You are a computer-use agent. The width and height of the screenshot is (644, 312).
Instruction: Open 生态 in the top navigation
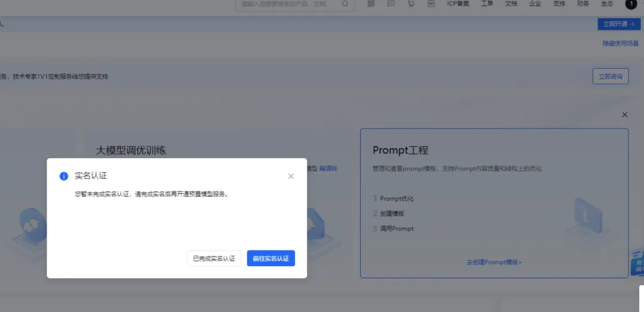(x=607, y=4)
